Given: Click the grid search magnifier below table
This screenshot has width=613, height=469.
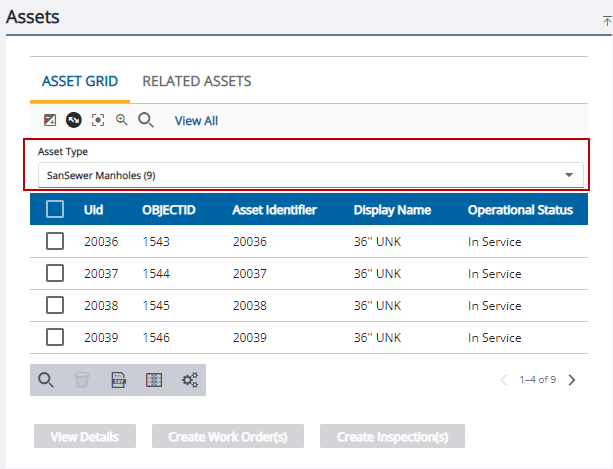Looking at the screenshot, I should tap(46, 380).
